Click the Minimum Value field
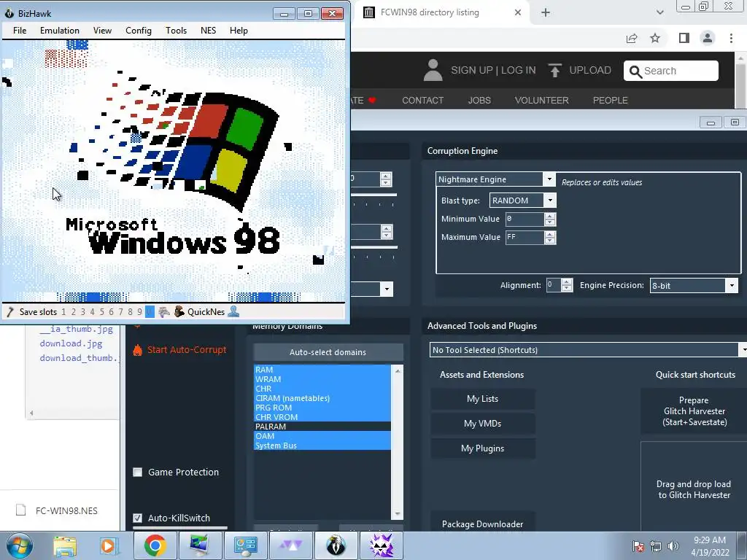This screenshot has height=560, width=747. (x=525, y=219)
